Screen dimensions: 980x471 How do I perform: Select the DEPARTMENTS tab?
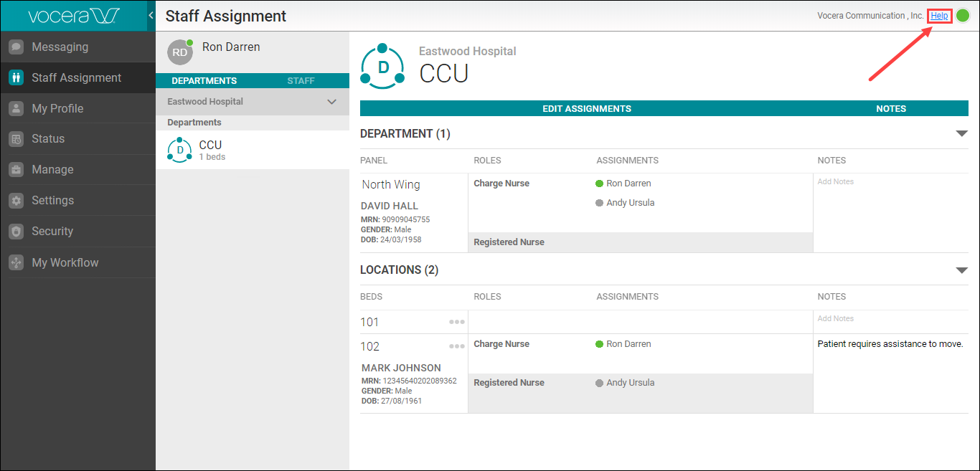tap(204, 81)
